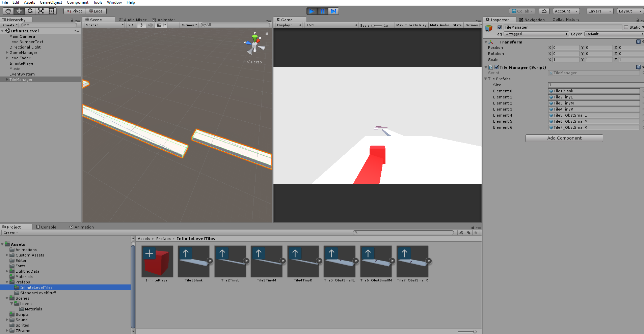The image size is (644, 334).
Task: Toggle Mute Audio in Game view
Action: [439, 25]
